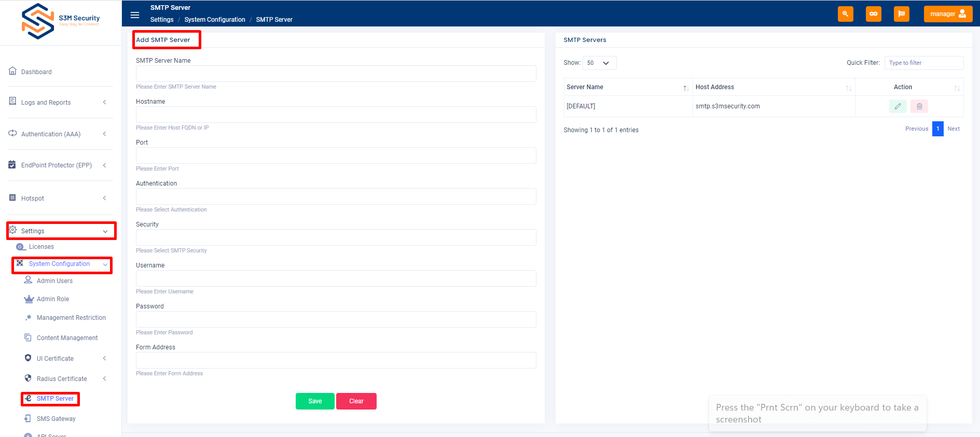The width and height of the screenshot is (980, 437).
Task: Click the Hotspot icon
Action: pyautogui.click(x=12, y=198)
